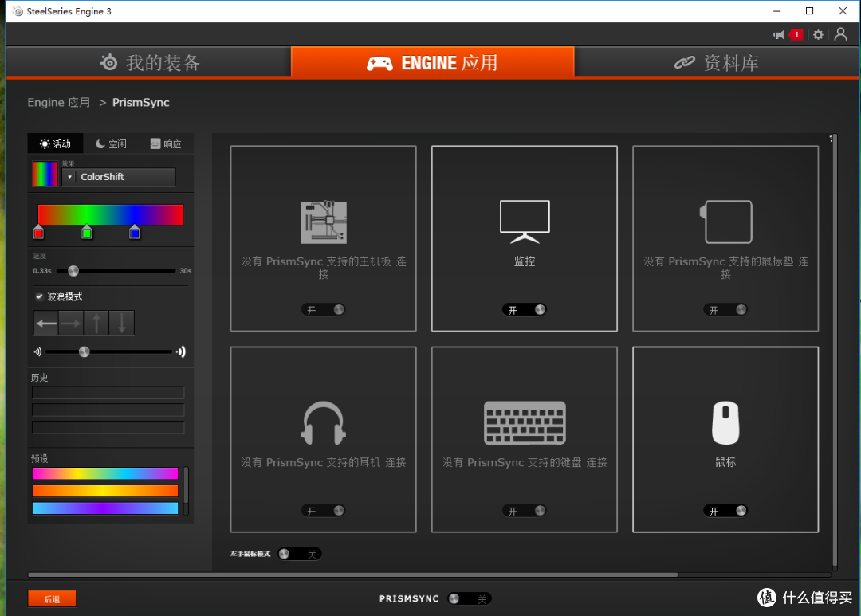Click the 后退 back button
This screenshot has width=861, height=616.
pyautogui.click(x=52, y=599)
